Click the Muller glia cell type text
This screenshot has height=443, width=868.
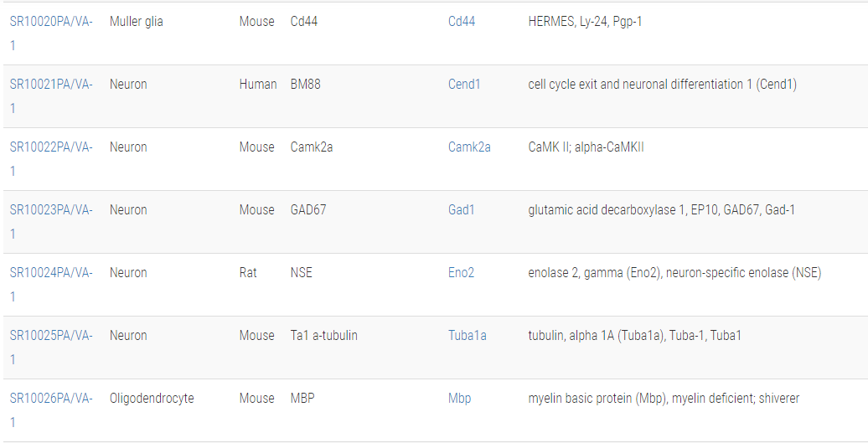pyautogui.click(x=137, y=22)
